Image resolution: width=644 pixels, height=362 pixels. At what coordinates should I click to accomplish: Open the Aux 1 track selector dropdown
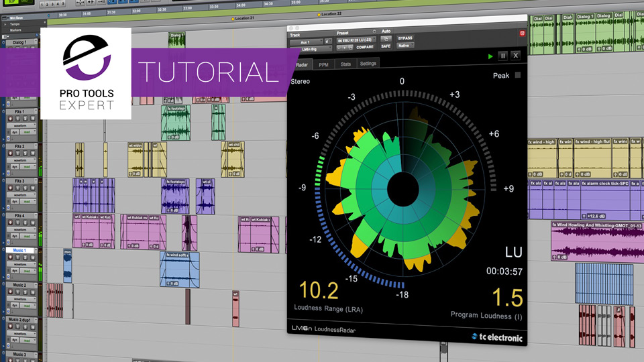[x=306, y=42]
